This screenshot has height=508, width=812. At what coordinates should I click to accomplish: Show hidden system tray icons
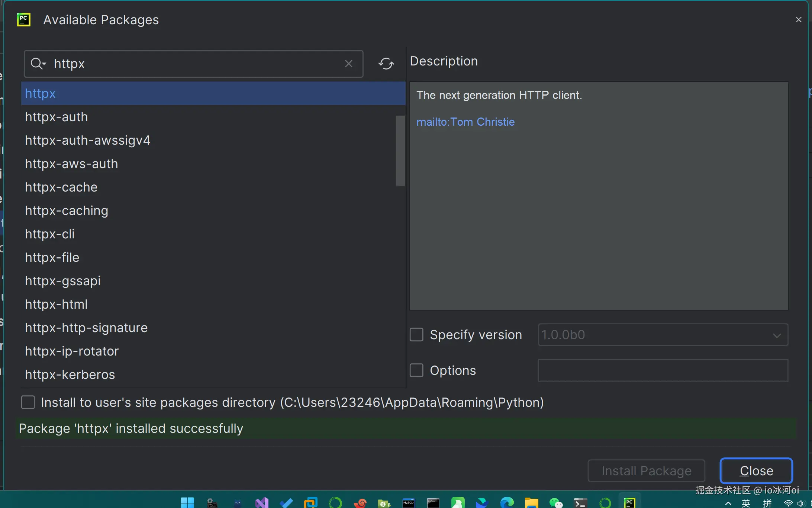(x=728, y=503)
